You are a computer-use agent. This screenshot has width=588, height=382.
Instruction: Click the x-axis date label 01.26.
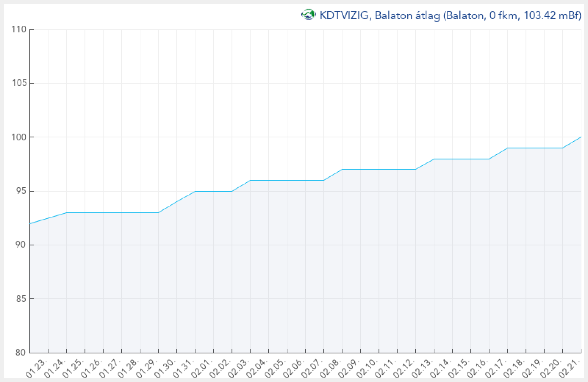click(x=91, y=369)
